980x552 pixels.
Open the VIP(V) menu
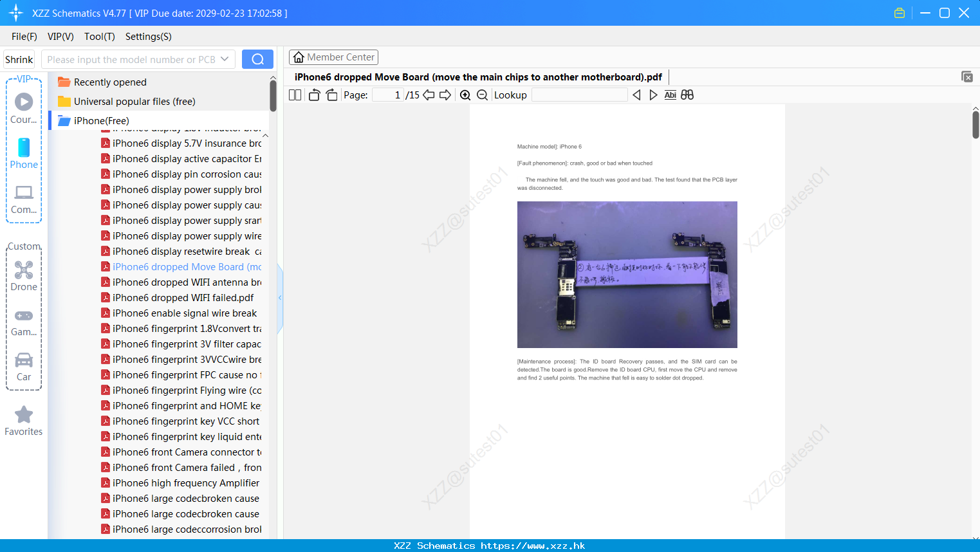click(60, 37)
